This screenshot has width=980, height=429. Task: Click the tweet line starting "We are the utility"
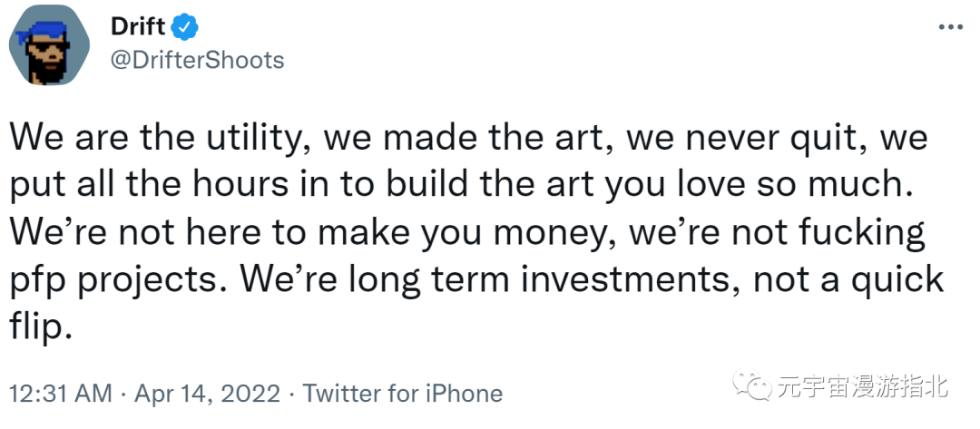(467, 140)
